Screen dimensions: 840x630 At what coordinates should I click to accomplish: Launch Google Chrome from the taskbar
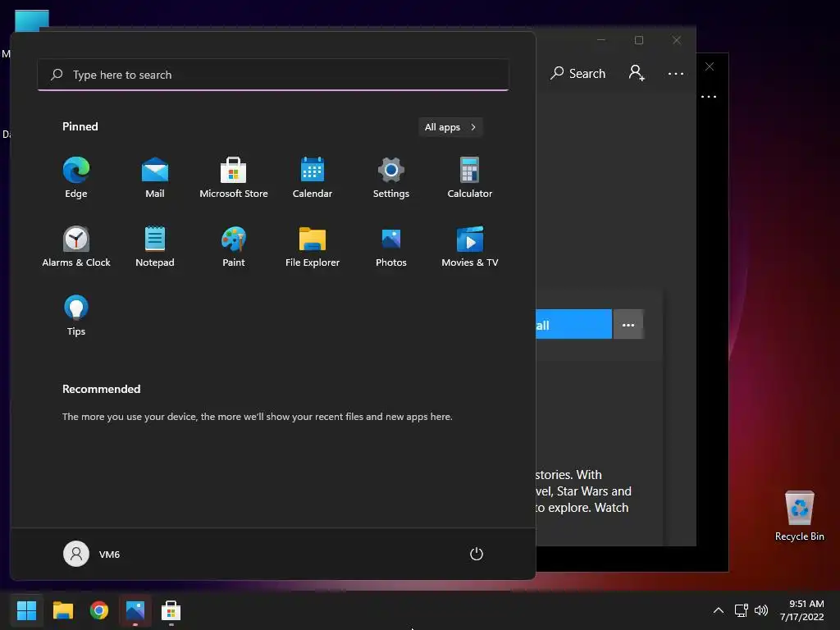click(x=99, y=610)
